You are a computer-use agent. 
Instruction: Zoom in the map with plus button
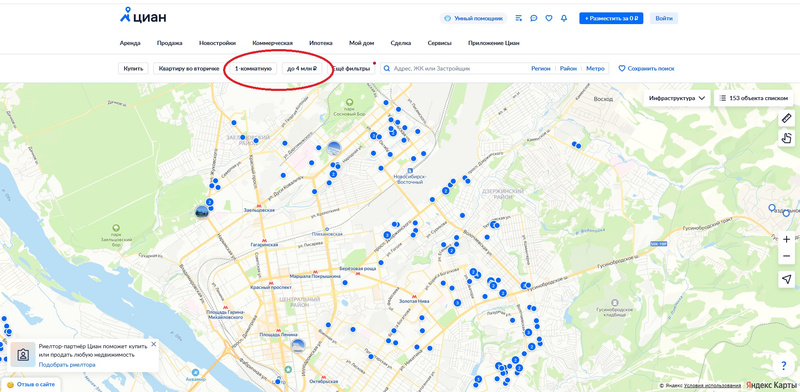pyautogui.click(x=786, y=239)
